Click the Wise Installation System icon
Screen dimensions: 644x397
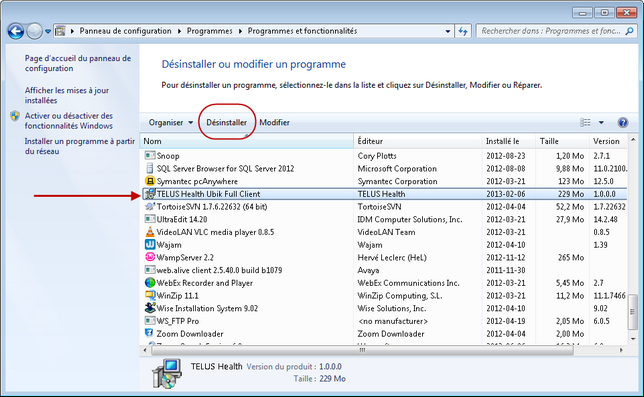(x=150, y=308)
